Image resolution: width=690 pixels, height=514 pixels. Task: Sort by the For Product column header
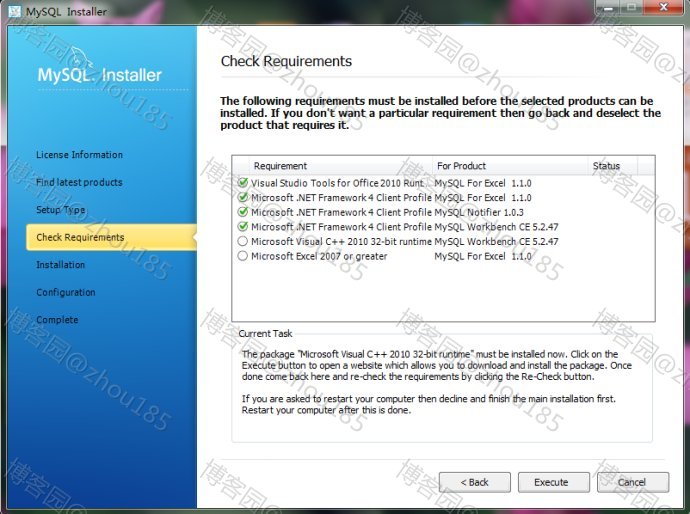(x=510, y=166)
